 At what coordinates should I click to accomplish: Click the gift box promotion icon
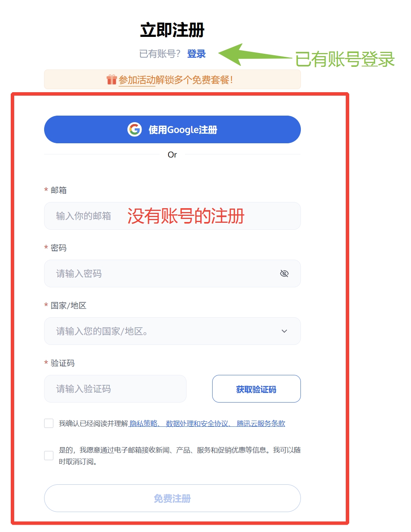(112, 80)
